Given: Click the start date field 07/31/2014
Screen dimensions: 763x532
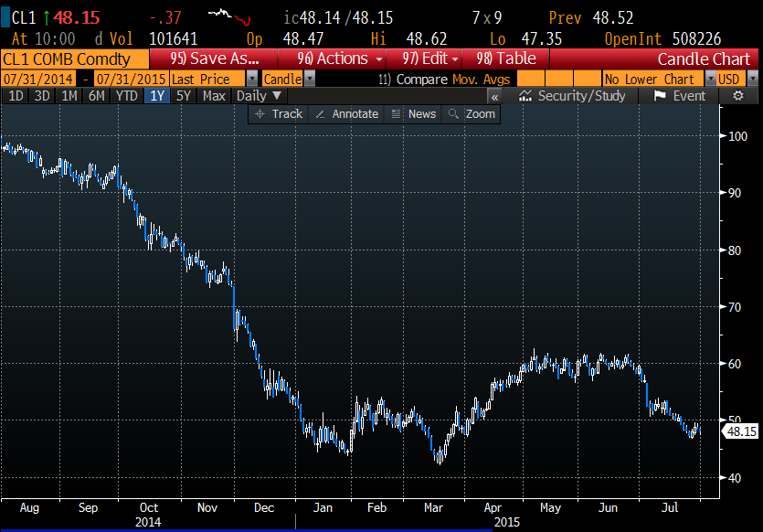Looking at the screenshot, I should 38,80.
